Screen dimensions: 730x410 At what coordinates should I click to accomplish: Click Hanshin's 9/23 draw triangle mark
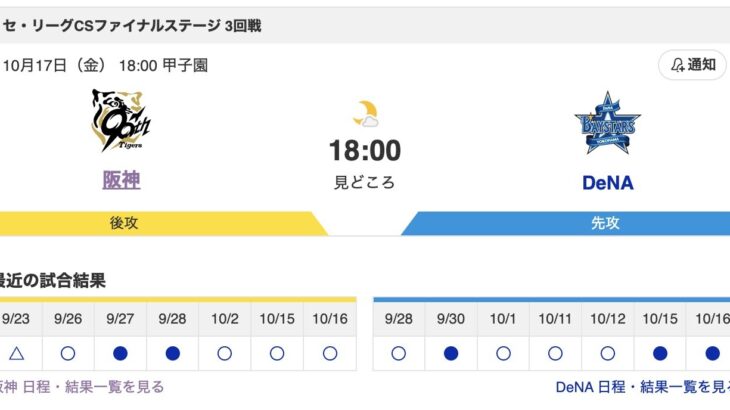tap(16, 353)
